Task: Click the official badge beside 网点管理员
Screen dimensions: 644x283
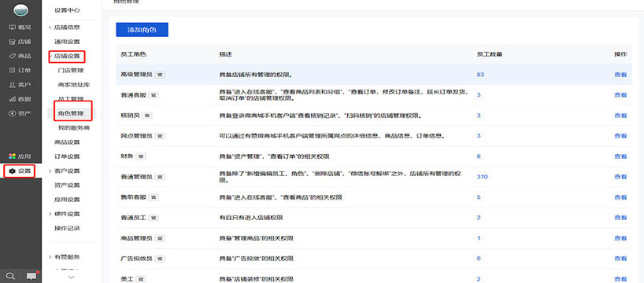Action: [161, 136]
